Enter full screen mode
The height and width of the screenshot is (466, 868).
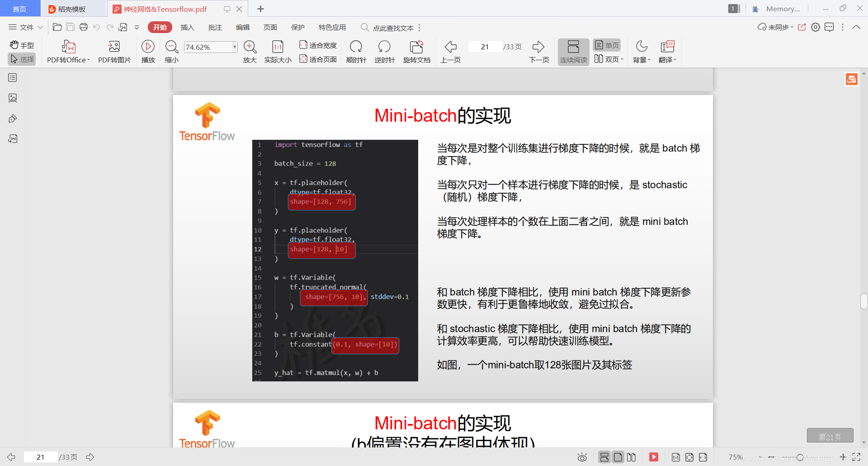tap(856, 457)
